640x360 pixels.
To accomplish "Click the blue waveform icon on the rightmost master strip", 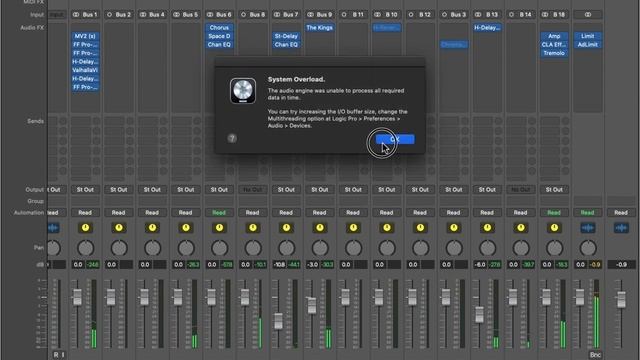I will point(621,228).
